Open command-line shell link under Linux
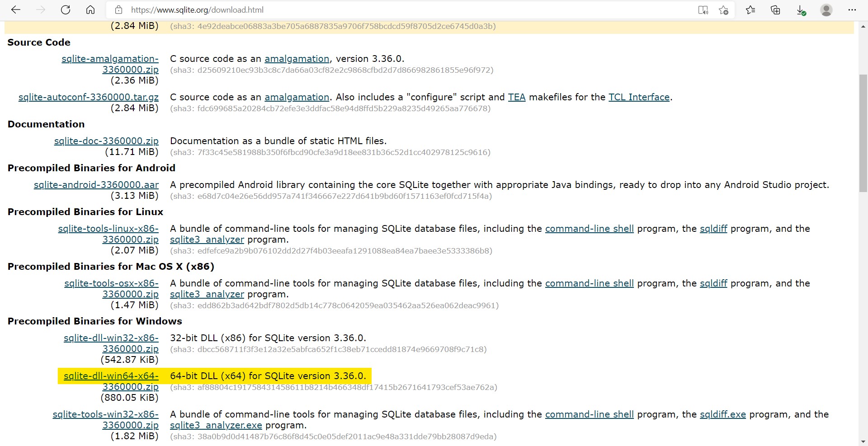Viewport: 868px width, 446px height. (590, 229)
